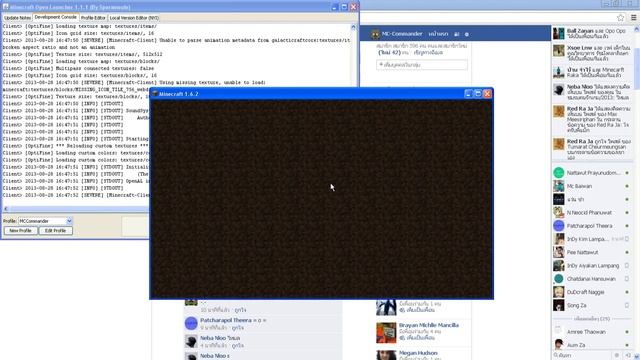Open the Update Notes tab in launcher

(17, 18)
